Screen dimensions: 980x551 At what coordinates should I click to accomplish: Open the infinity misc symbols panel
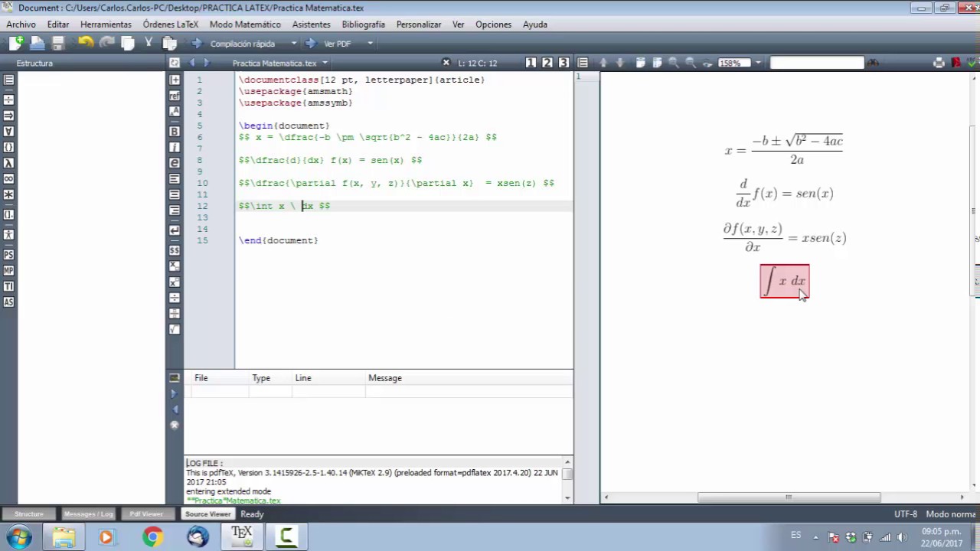(x=8, y=178)
